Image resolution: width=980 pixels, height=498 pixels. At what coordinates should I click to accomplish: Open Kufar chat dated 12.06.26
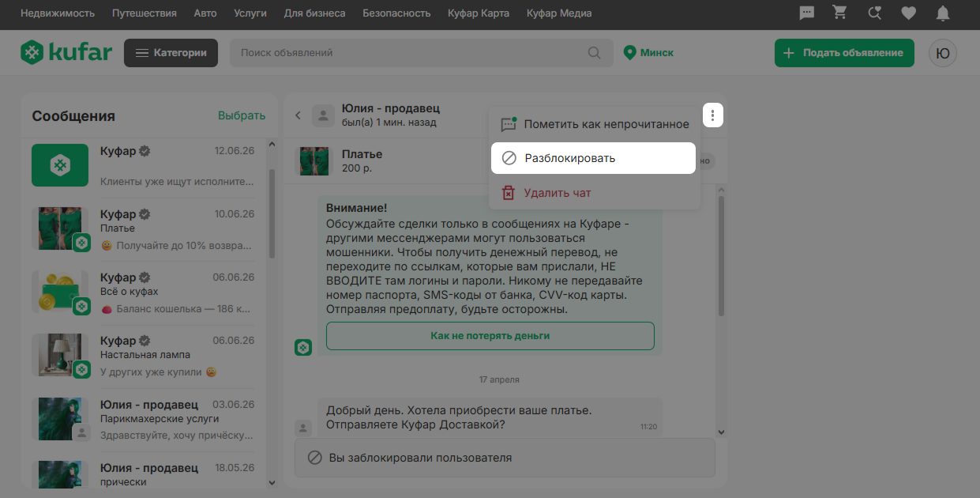(150, 165)
